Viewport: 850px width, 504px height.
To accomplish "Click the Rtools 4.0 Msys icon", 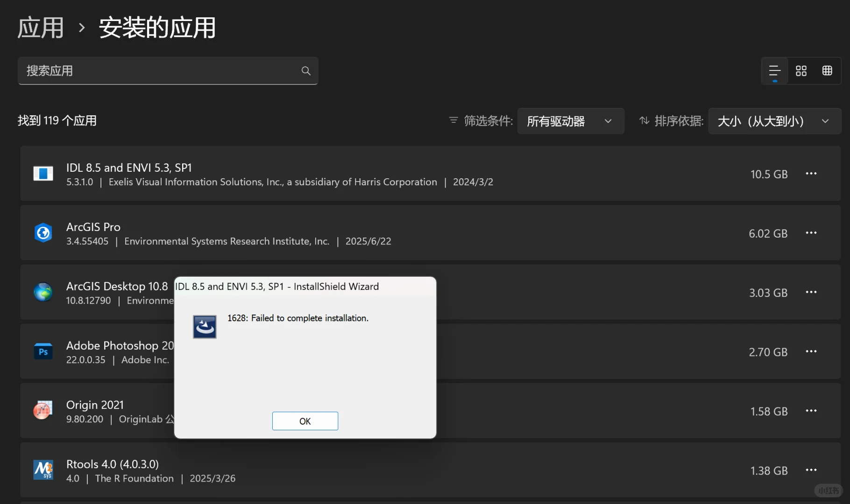I will pos(43,470).
